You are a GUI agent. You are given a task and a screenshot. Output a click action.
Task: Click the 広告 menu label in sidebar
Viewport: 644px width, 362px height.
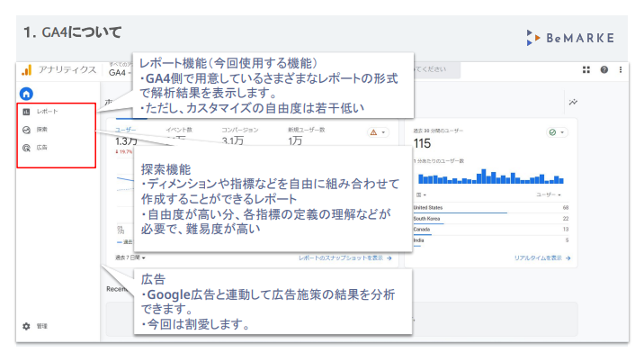click(x=42, y=148)
